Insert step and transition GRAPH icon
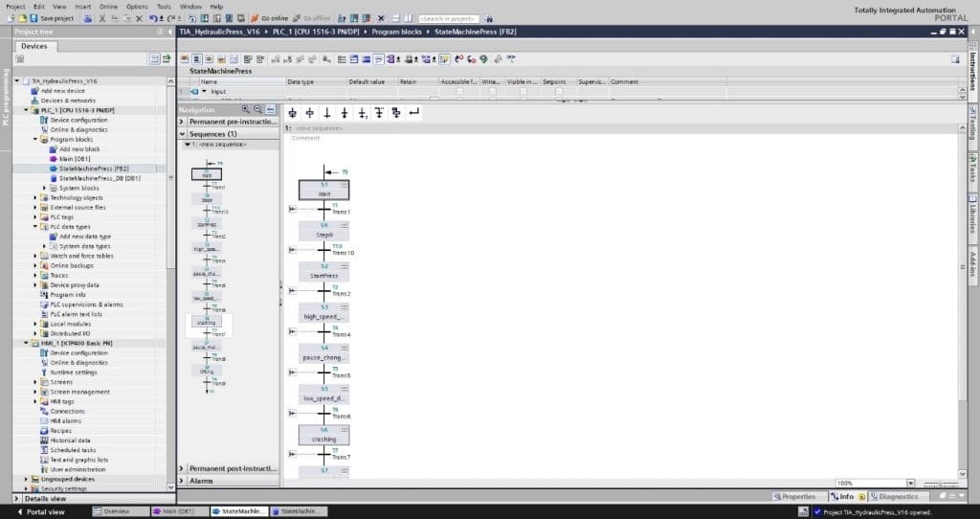This screenshot has height=519, width=980. [x=293, y=113]
